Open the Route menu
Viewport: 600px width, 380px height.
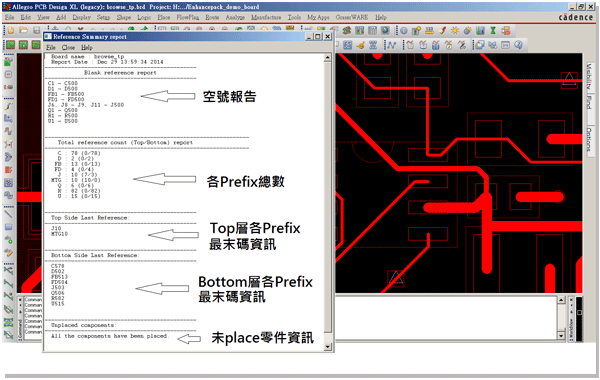[x=212, y=17]
